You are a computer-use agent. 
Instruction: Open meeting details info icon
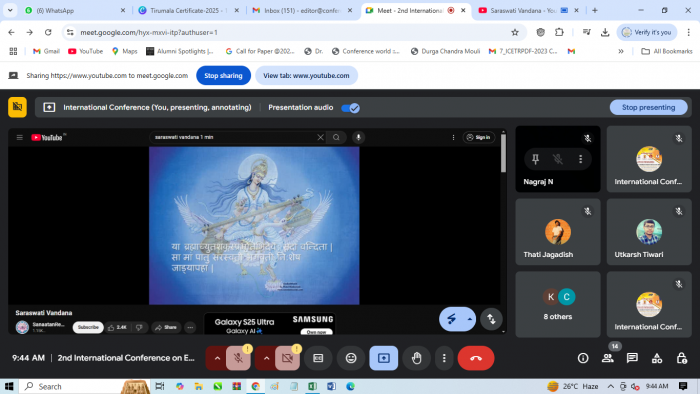tap(583, 358)
